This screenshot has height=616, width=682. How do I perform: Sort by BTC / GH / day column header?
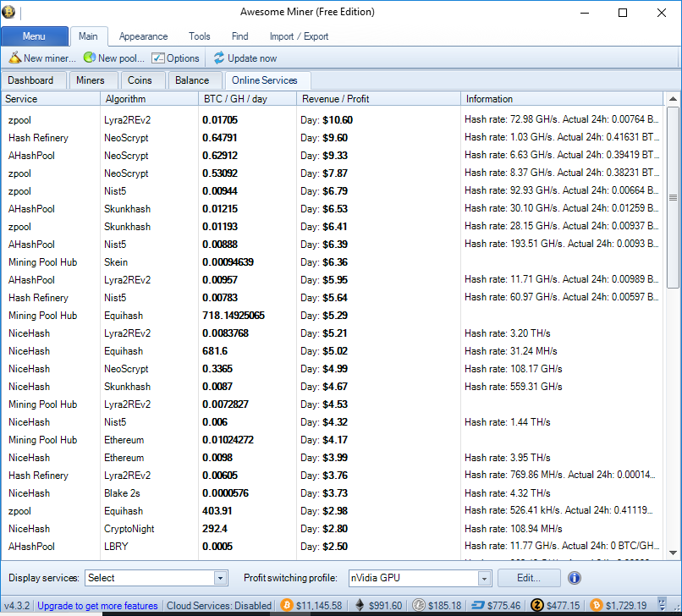tap(247, 99)
